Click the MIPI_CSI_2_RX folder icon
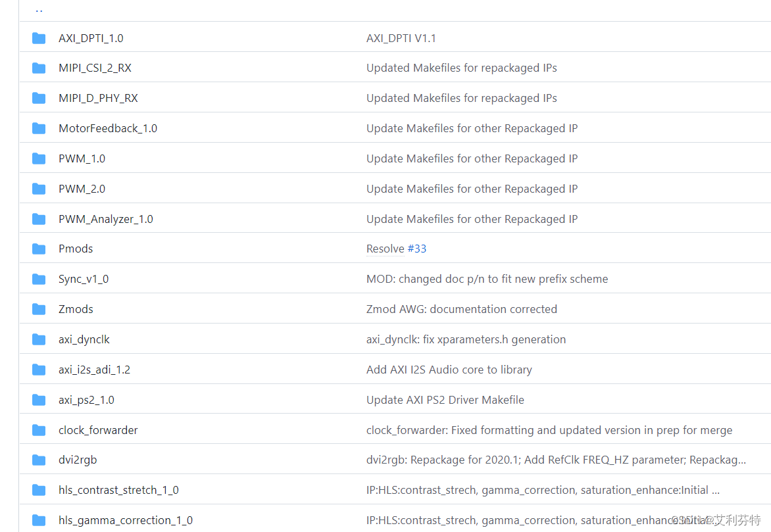771x532 pixels. tap(39, 68)
